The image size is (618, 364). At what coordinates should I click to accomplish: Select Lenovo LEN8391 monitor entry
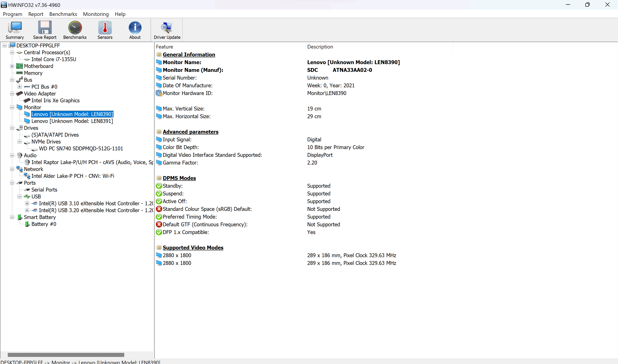72,121
